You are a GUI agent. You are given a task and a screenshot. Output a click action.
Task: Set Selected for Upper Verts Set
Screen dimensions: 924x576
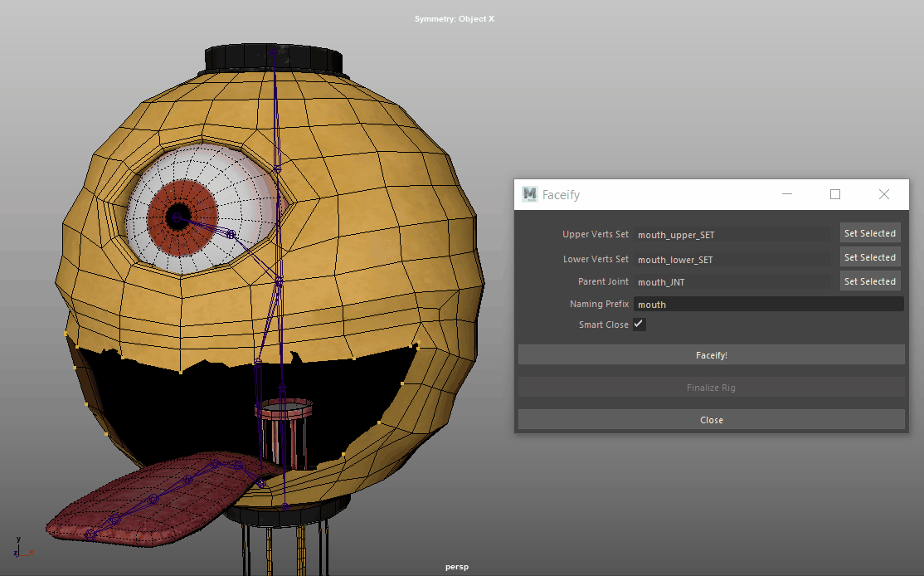click(870, 233)
